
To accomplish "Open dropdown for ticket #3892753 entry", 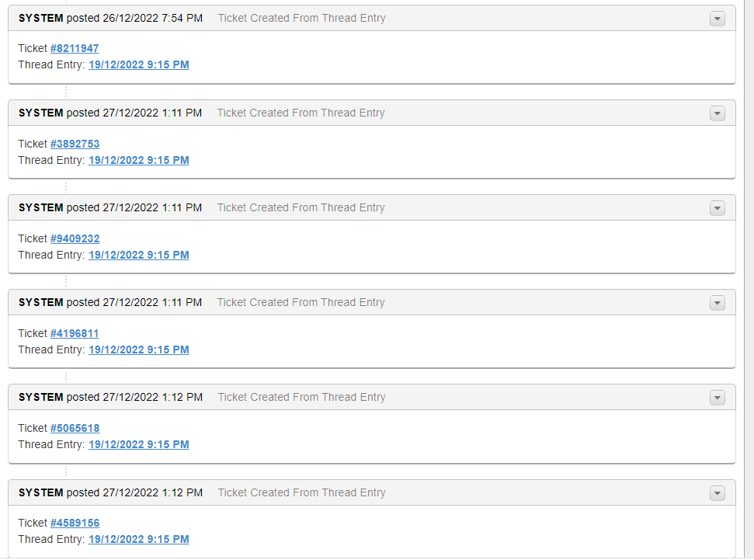I will point(717,113).
